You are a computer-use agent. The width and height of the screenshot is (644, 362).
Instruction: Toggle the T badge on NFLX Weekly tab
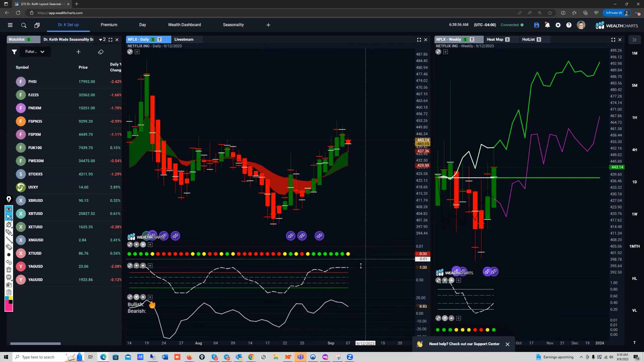tap(472, 40)
